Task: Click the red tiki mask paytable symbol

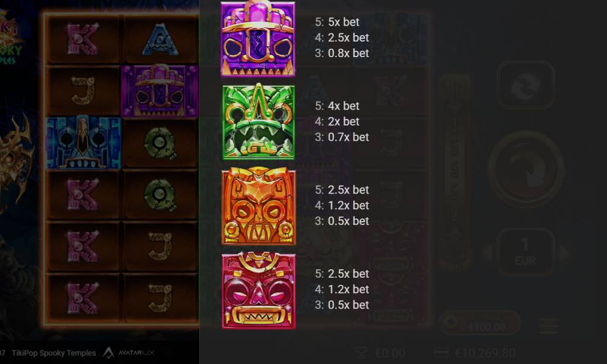Action: (x=259, y=290)
